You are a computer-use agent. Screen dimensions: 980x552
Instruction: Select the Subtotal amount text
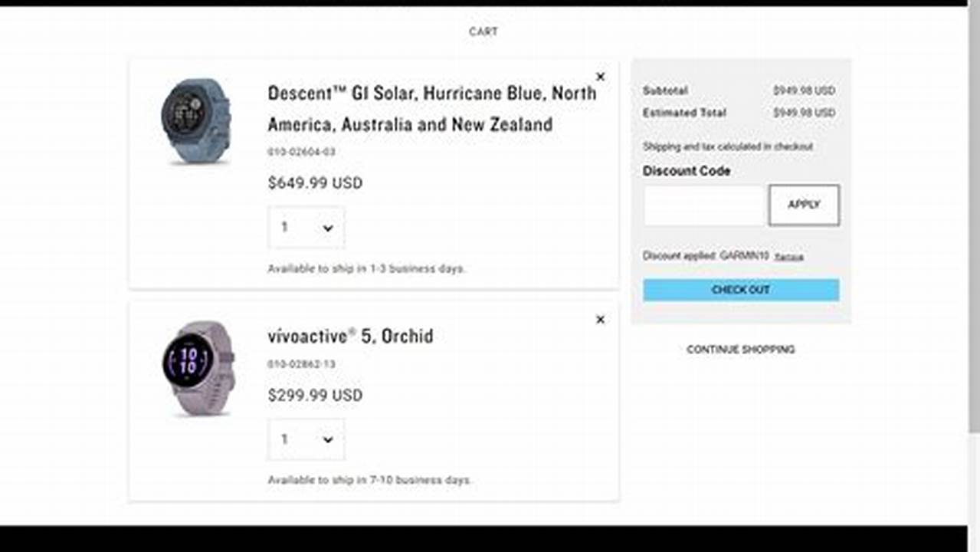pos(805,90)
